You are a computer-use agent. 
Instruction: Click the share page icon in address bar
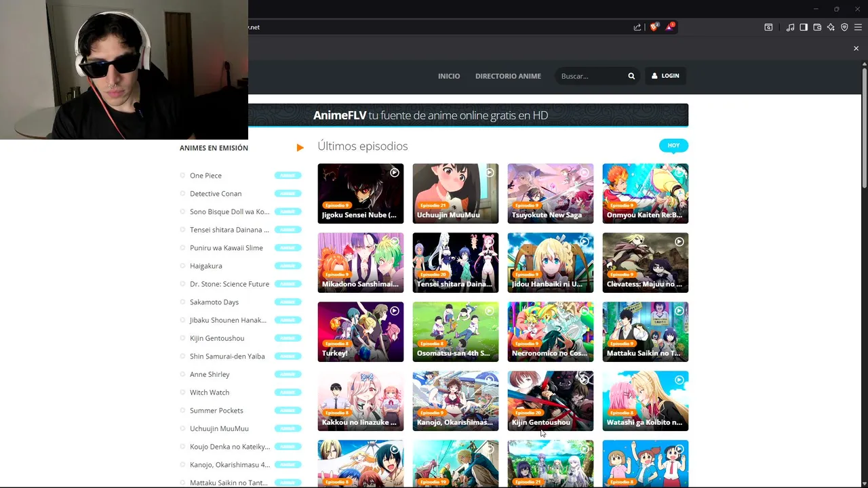tap(637, 27)
